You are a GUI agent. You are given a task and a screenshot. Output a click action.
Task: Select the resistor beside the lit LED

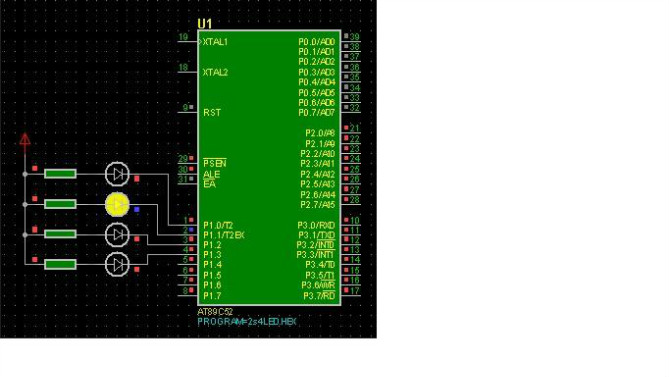60,204
